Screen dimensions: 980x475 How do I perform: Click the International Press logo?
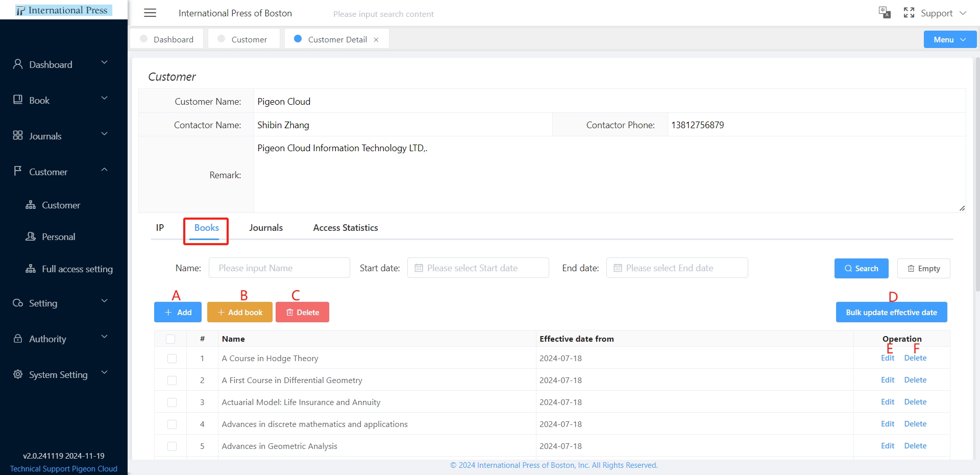point(63,10)
